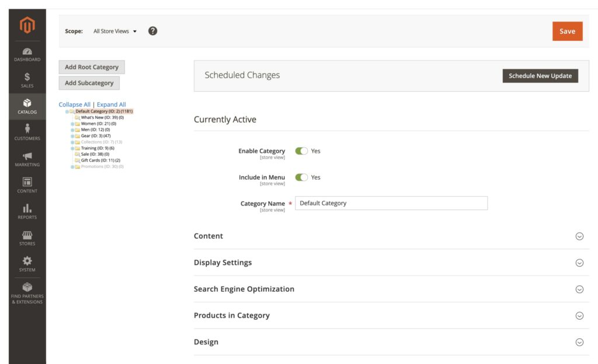The image size is (598, 364).
Task: Expand the Display Settings section
Action: click(x=391, y=262)
